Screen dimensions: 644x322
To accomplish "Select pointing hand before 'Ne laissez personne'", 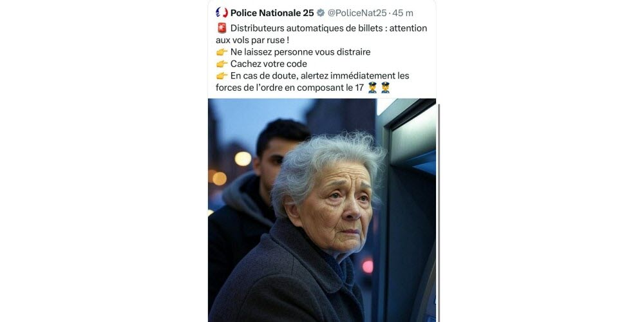I will [222, 52].
